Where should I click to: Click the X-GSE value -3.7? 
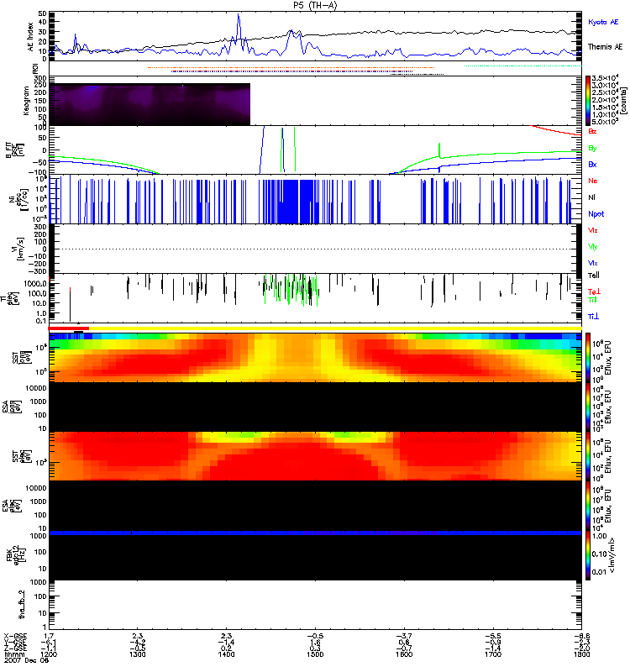(x=404, y=636)
